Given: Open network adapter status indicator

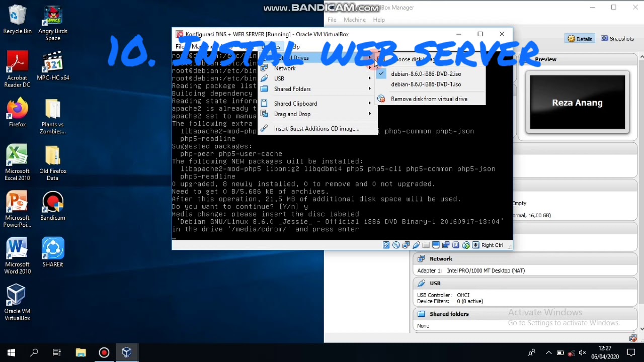Looking at the screenshot, I should click(x=406, y=245).
